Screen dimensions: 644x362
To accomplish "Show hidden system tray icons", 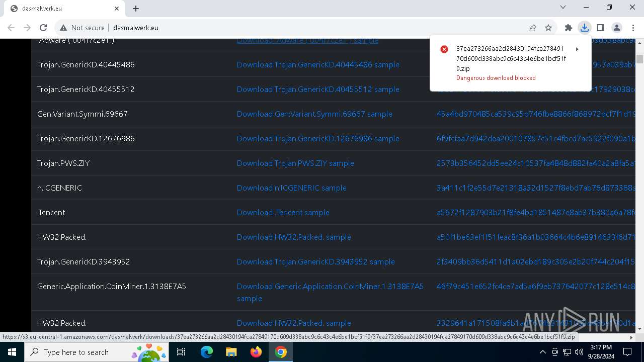I will 542,352.
